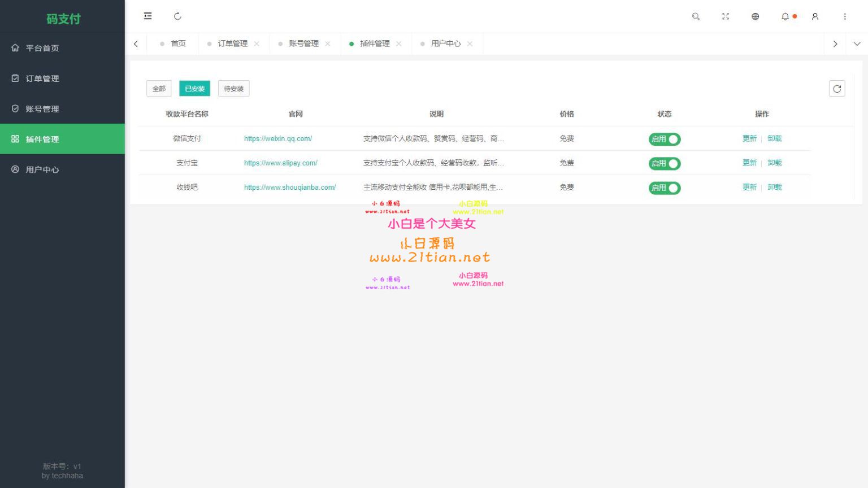868x488 pixels.
Task: Select the 支付宝 name cell
Action: 187,163
